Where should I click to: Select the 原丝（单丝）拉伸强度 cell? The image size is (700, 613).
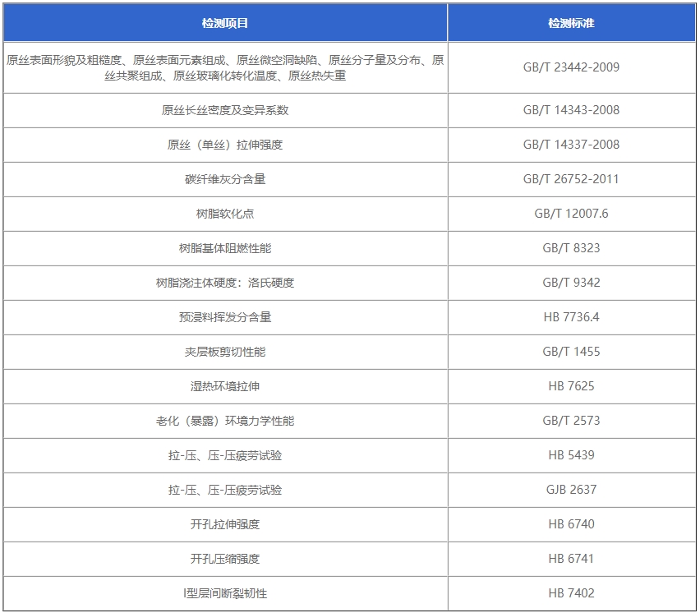click(x=225, y=145)
